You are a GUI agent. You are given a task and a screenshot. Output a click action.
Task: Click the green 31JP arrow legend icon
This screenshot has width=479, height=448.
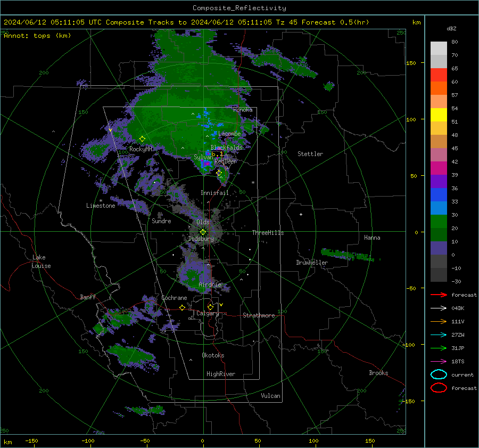pyautogui.click(x=439, y=348)
